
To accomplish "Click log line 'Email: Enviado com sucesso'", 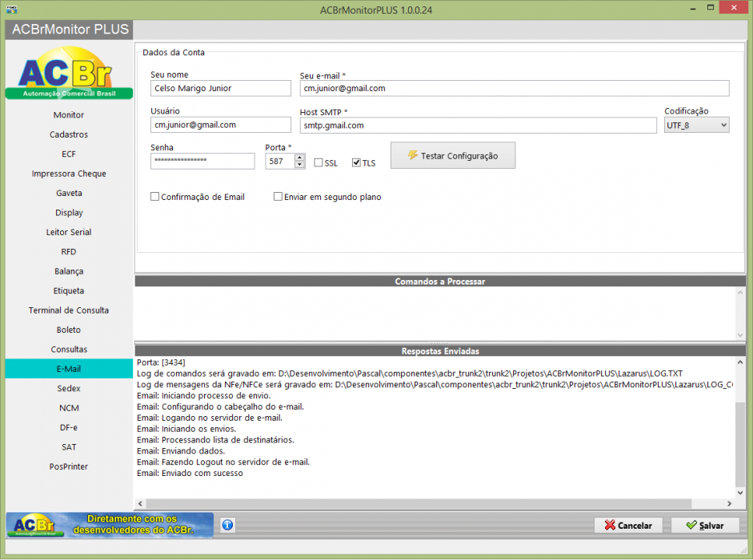I will [190, 474].
